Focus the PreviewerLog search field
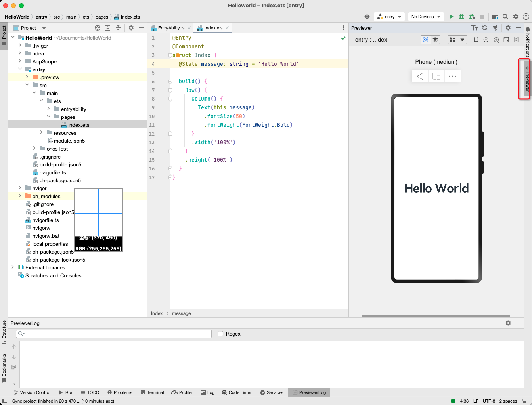This screenshot has width=532, height=405. point(113,334)
